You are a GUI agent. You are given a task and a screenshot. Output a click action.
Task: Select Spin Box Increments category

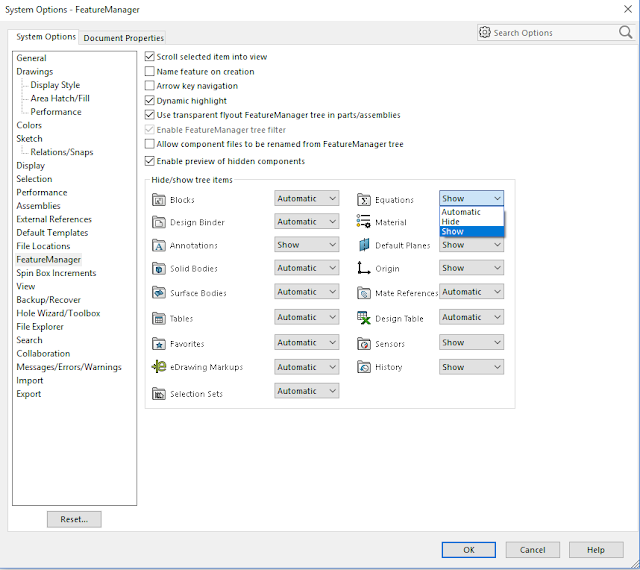click(56, 273)
